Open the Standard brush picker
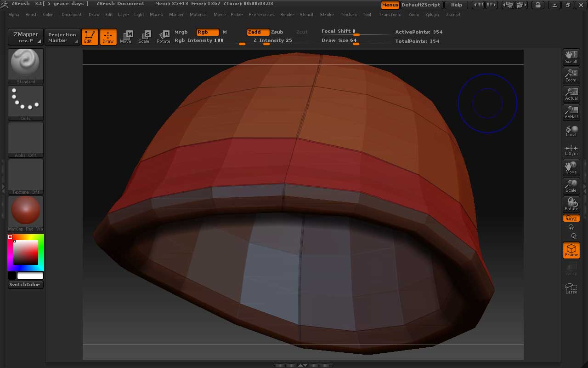Screen dimensions: 588x368 [26, 66]
